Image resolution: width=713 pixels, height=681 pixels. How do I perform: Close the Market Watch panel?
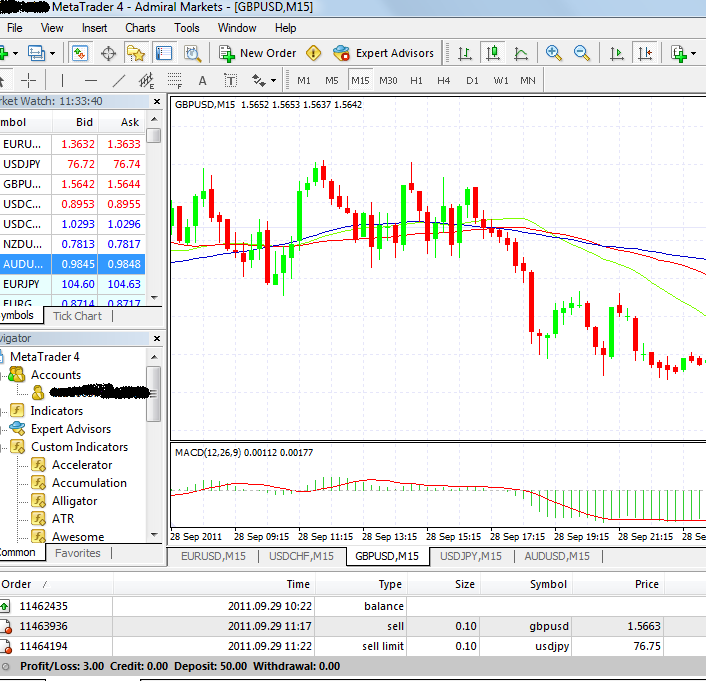157,101
